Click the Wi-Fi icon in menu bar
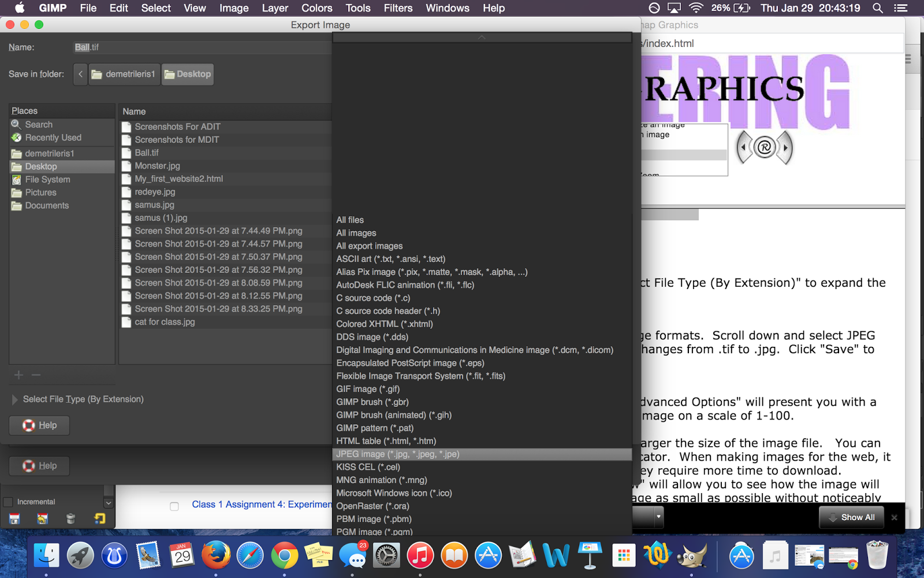This screenshot has width=924, height=578. pos(696,8)
